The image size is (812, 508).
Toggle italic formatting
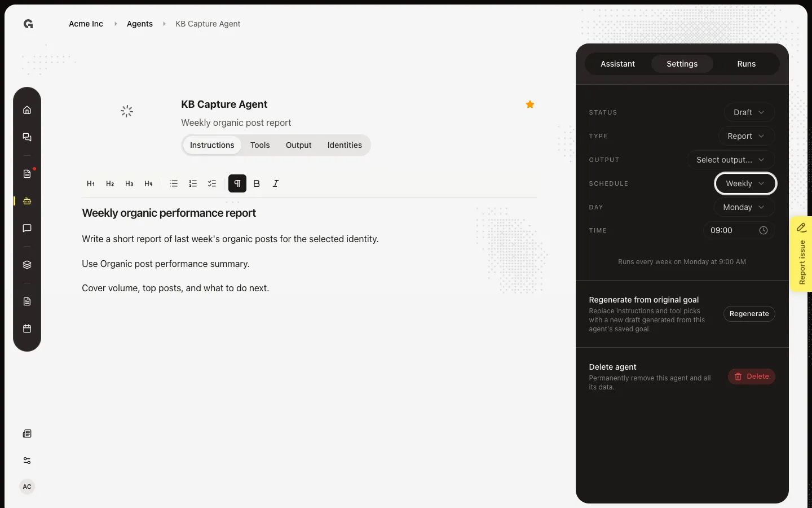coord(276,183)
